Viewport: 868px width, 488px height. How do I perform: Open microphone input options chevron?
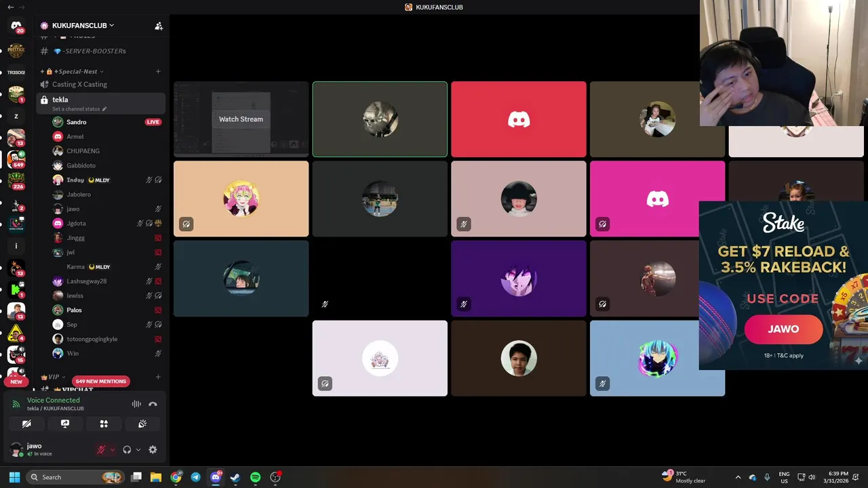tap(113, 449)
